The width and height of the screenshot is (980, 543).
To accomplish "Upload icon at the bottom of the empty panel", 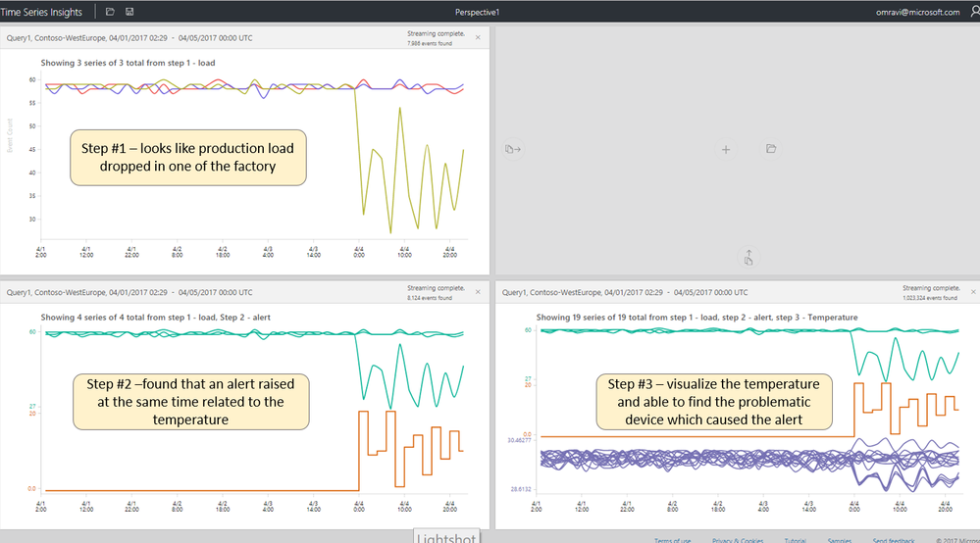I will coord(748,257).
